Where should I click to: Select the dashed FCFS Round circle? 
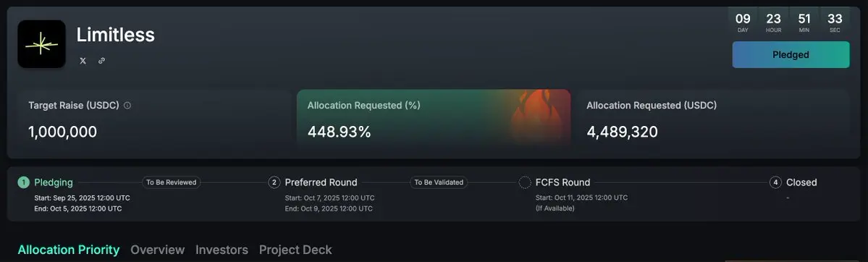(x=525, y=182)
